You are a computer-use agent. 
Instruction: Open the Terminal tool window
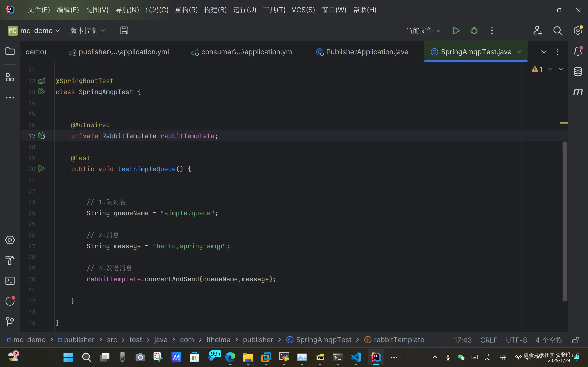pos(10,281)
